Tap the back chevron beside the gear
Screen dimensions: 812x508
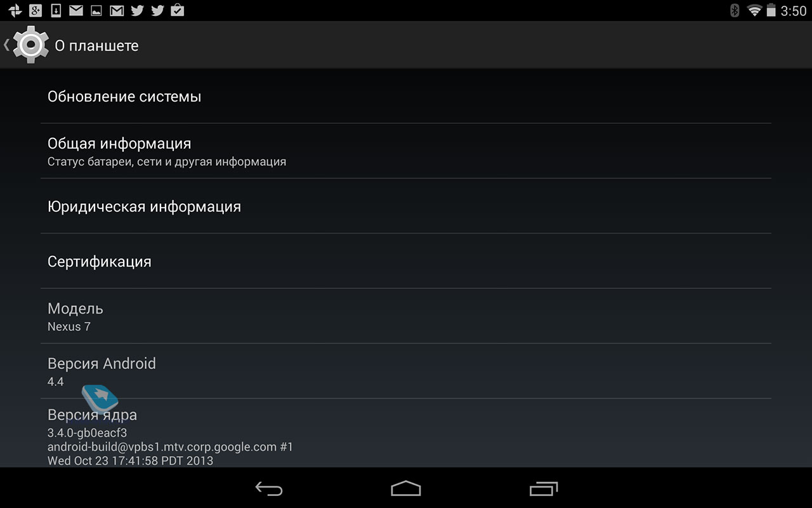tap(6, 45)
